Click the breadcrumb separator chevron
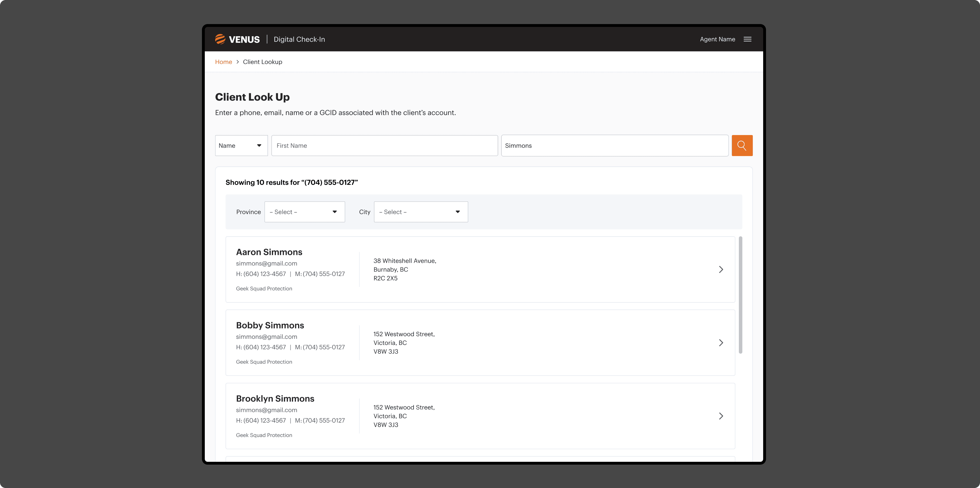 tap(237, 62)
